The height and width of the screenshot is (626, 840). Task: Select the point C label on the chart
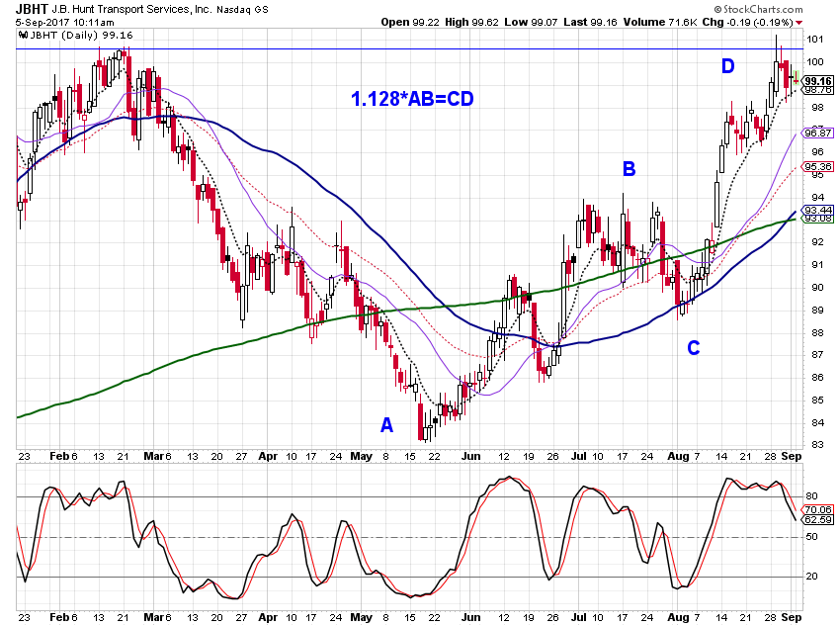point(693,348)
